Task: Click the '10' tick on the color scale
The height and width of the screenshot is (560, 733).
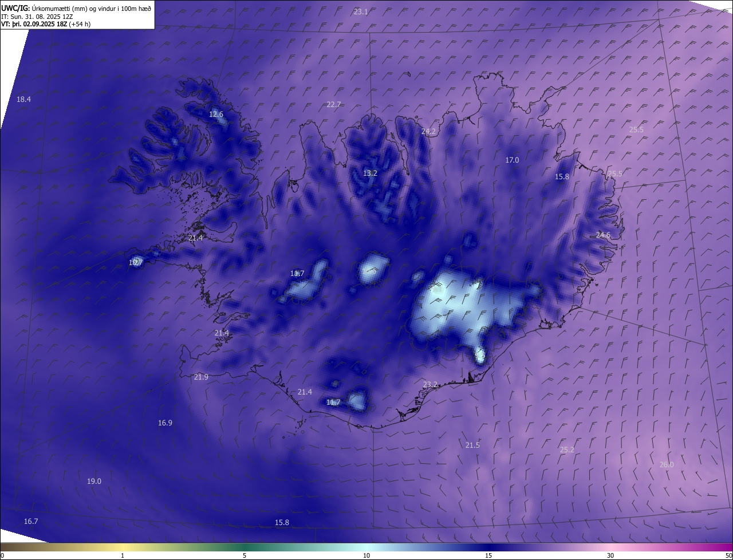Action: tap(366, 555)
